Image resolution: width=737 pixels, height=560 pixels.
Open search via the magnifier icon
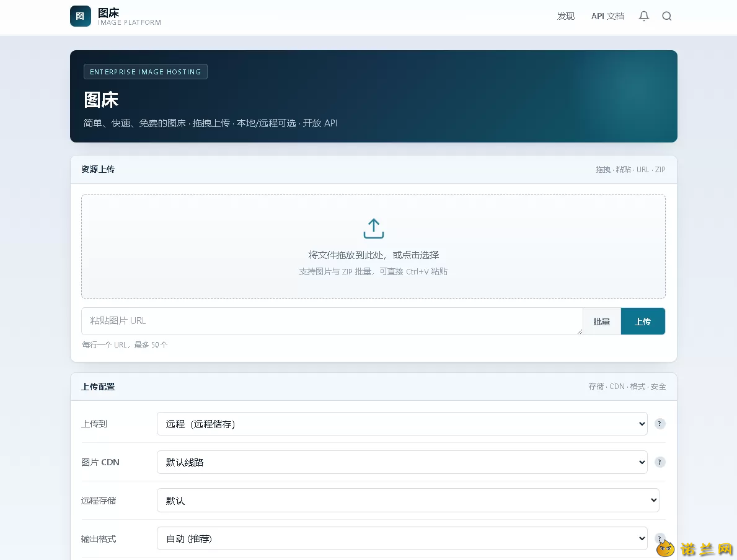click(666, 16)
